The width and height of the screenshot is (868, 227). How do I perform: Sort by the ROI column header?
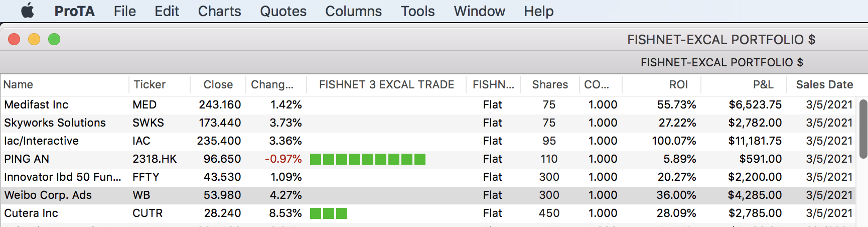pos(662,84)
